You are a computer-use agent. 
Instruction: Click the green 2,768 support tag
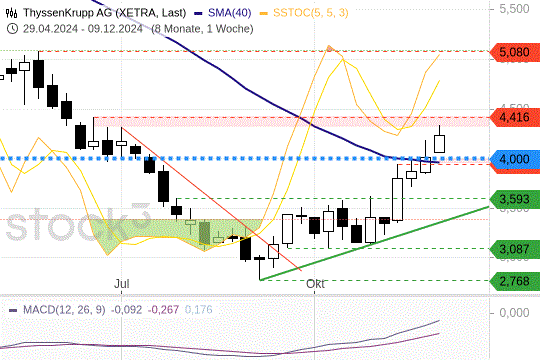[x=515, y=281]
